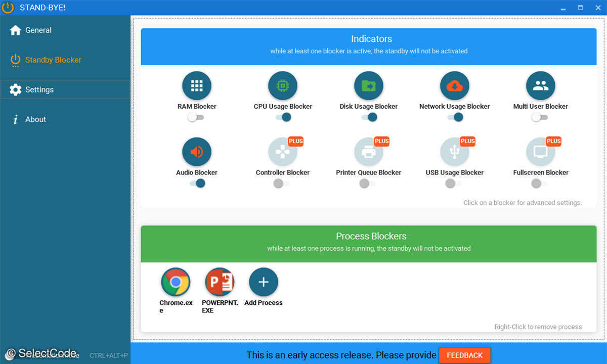Click the Chrome.exe process name
Viewport: 607px width, 364px height.
point(176,306)
